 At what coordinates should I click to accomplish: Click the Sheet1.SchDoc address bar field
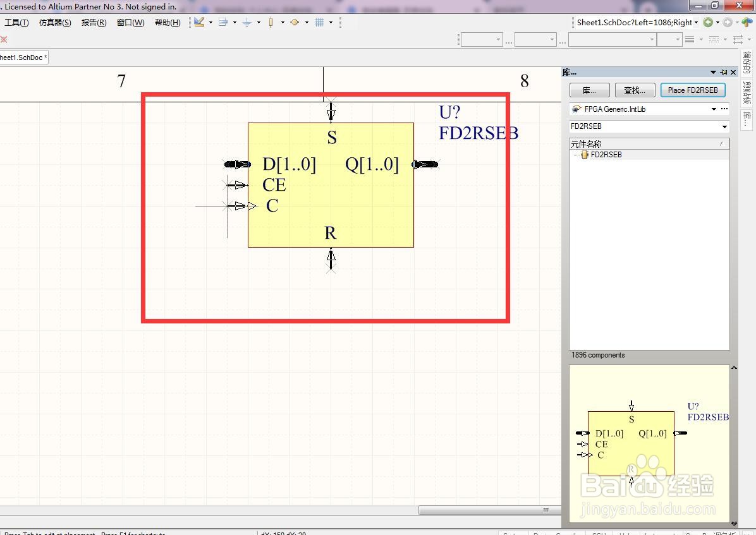pyautogui.click(x=634, y=22)
